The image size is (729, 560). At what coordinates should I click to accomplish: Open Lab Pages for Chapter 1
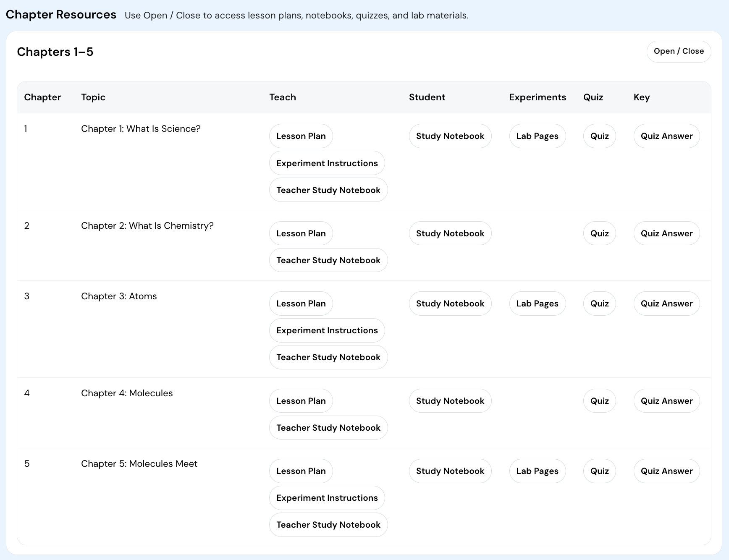[537, 136]
